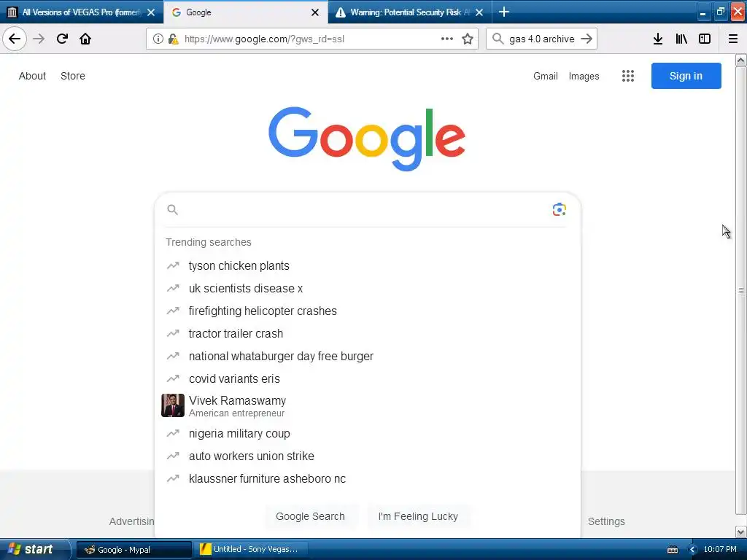Select suggestion auto workers union strike
This screenshot has width=747, height=560.
(368, 456)
